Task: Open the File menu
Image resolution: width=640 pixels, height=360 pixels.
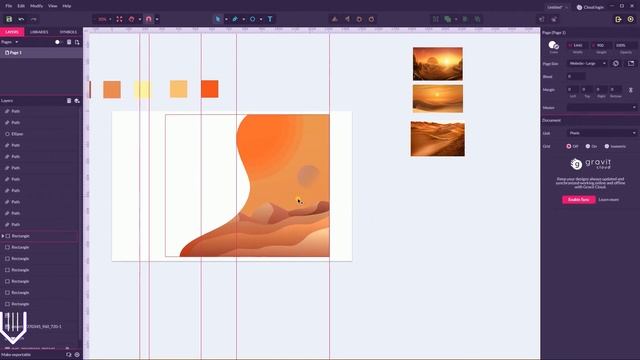Action: [x=9, y=6]
